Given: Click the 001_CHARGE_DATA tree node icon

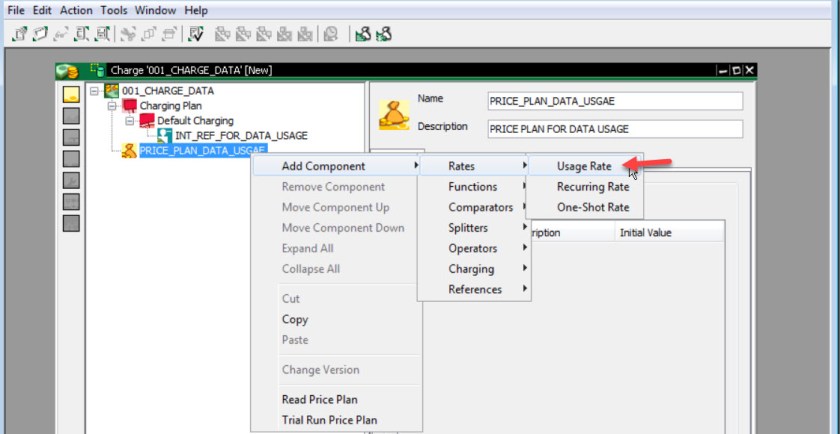Looking at the screenshot, I should (111, 91).
